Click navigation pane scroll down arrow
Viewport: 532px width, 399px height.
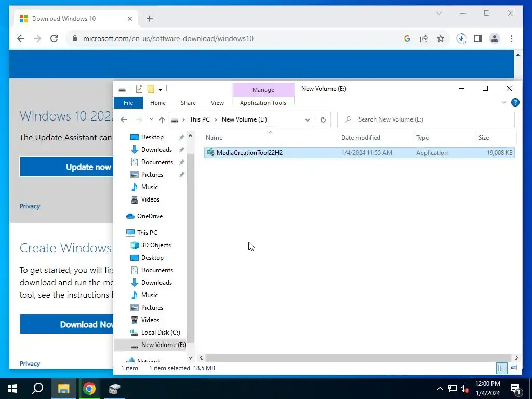(190, 358)
